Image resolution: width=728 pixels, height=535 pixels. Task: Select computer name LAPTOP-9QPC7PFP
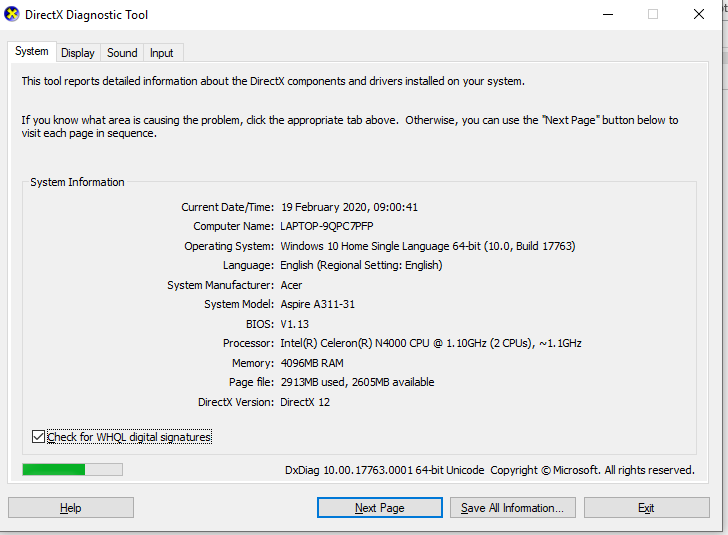coord(327,226)
